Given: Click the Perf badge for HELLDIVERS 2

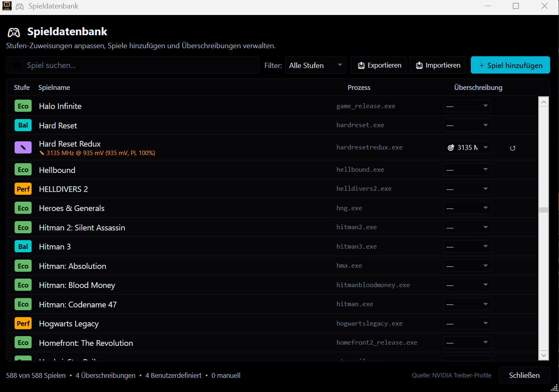Looking at the screenshot, I should [23, 189].
